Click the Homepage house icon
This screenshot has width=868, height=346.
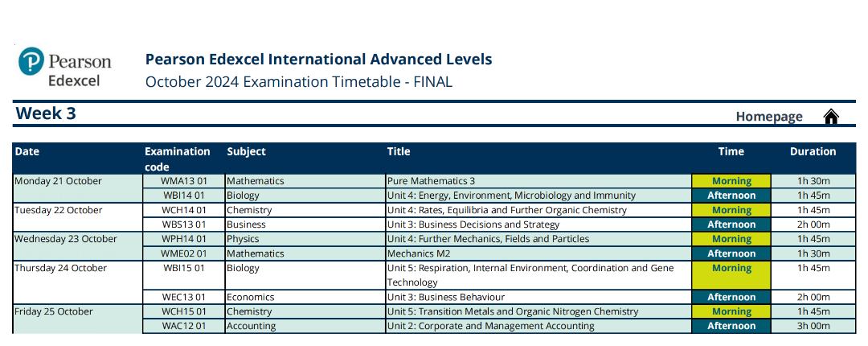(831, 117)
